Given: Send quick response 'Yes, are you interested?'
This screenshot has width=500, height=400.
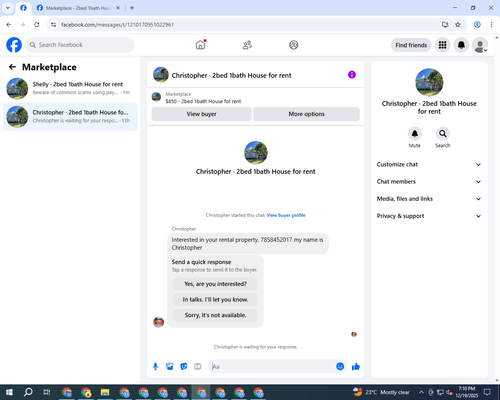Looking at the screenshot, I should pyautogui.click(x=215, y=284).
